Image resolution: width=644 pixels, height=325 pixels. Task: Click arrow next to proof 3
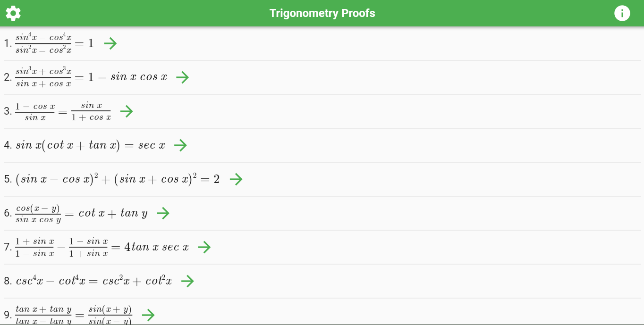point(127,111)
